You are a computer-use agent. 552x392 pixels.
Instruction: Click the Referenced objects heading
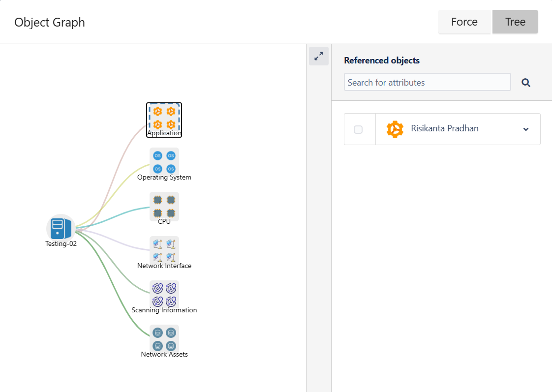tap(382, 60)
